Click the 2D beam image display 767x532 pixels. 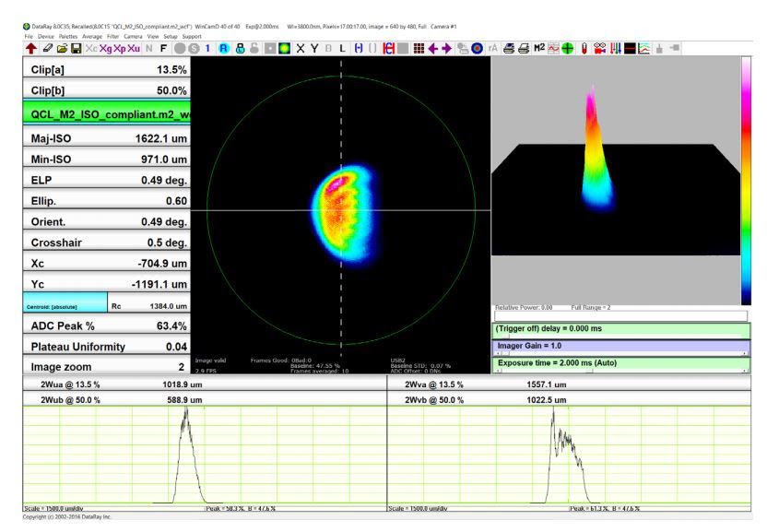click(x=340, y=216)
